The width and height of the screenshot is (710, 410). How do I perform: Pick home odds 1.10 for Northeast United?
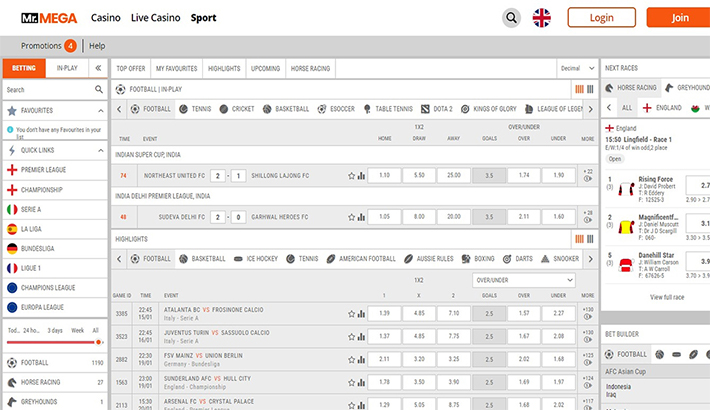pyautogui.click(x=384, y=175)
